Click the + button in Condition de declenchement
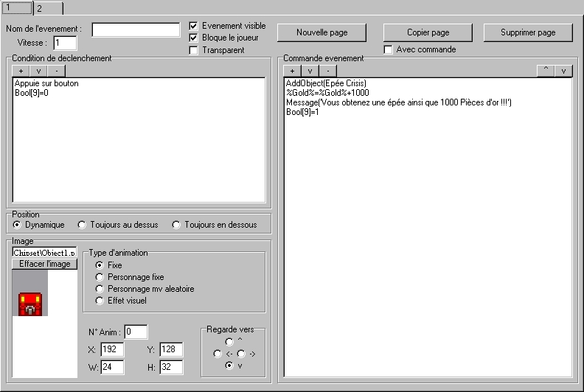This screenshot has width=584, height=392. click(21, 71)
